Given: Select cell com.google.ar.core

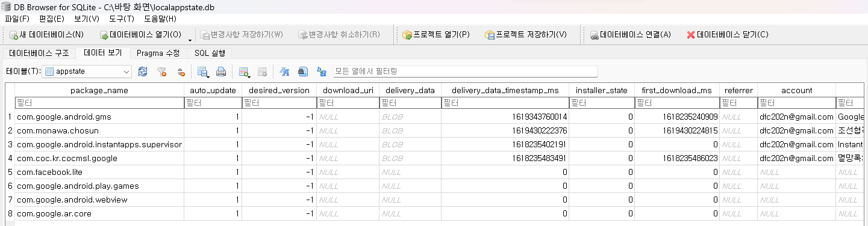Looking at the screenshot, I should coord(99,213).
